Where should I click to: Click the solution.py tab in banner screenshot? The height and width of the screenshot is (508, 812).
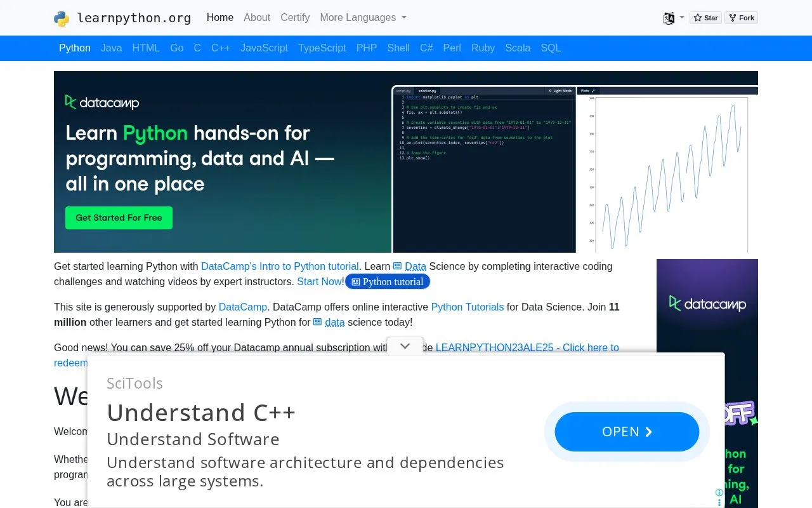pyautogui.click(x=426, y=91)
